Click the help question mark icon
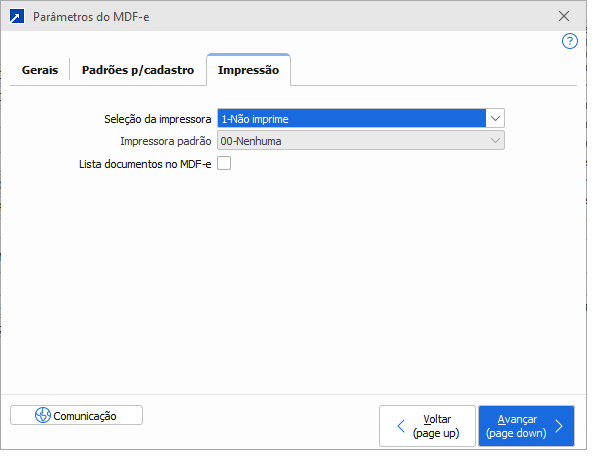This screenshot has height=457, width=601. tap(570, 41)
